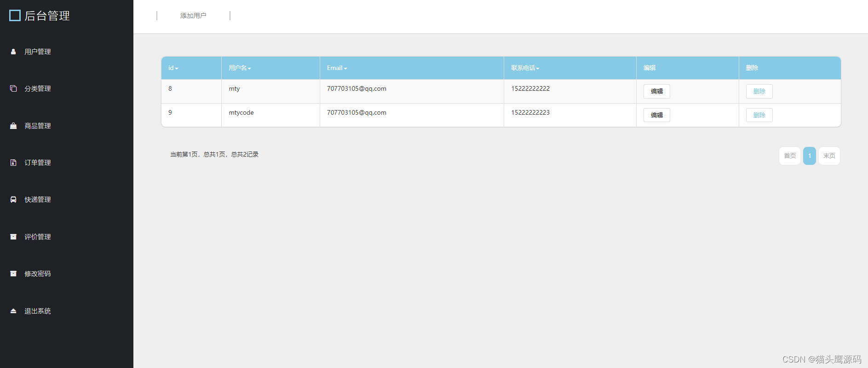Go to 首页 in pagination
This screenshot has height=368, width=868.
(x=790, y=156)
